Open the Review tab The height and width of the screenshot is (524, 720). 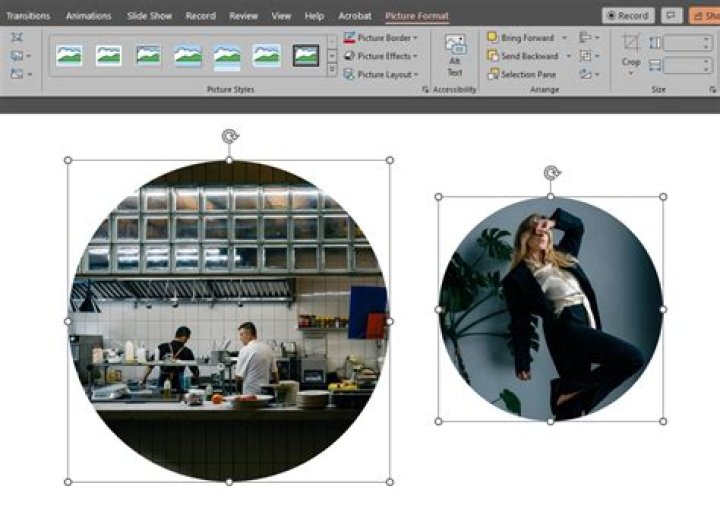[x=243, y=16]
